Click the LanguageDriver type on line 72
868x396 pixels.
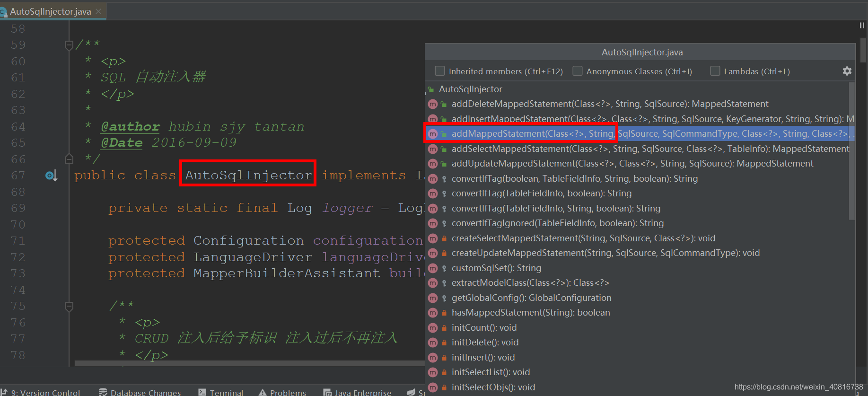(253, 257)
